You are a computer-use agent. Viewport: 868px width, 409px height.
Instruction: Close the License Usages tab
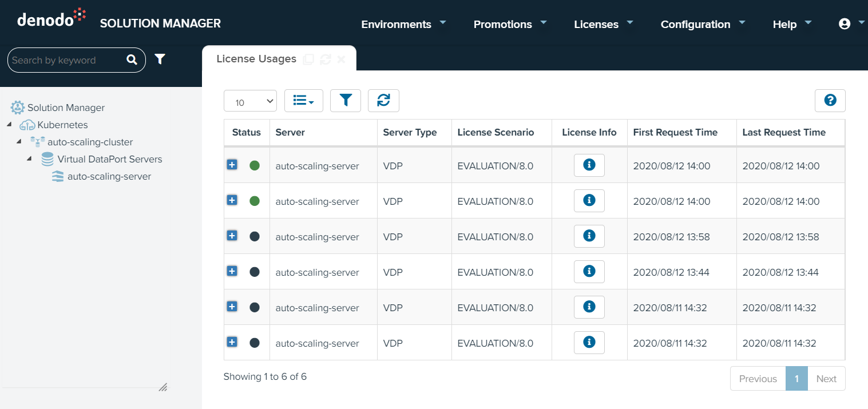[x=341, y=59]
